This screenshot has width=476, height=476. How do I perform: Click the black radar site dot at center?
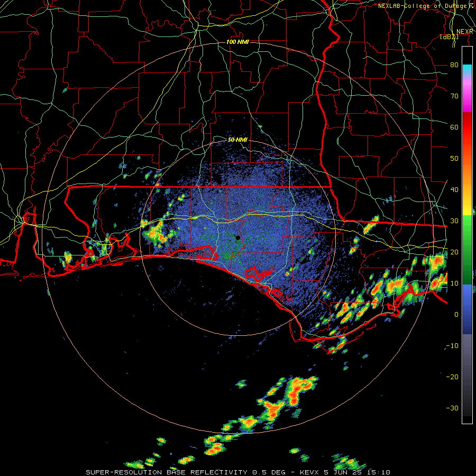pyautogui.click(x=237, y=237)
